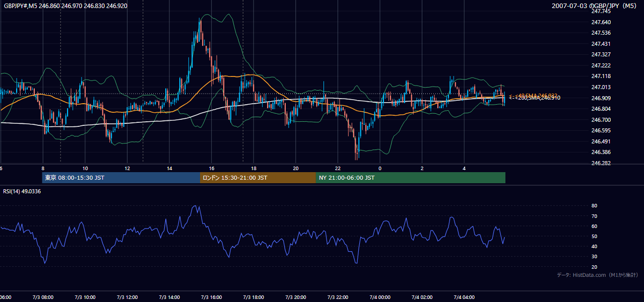Click hour tick 0 under price chart
644x302 pixels.
(x=380, y=169)
